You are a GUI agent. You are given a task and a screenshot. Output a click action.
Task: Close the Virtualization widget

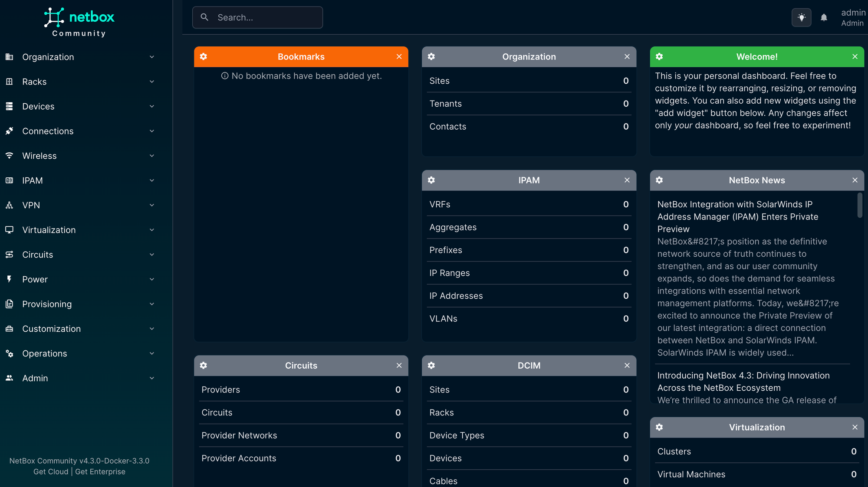pos(855,427)
